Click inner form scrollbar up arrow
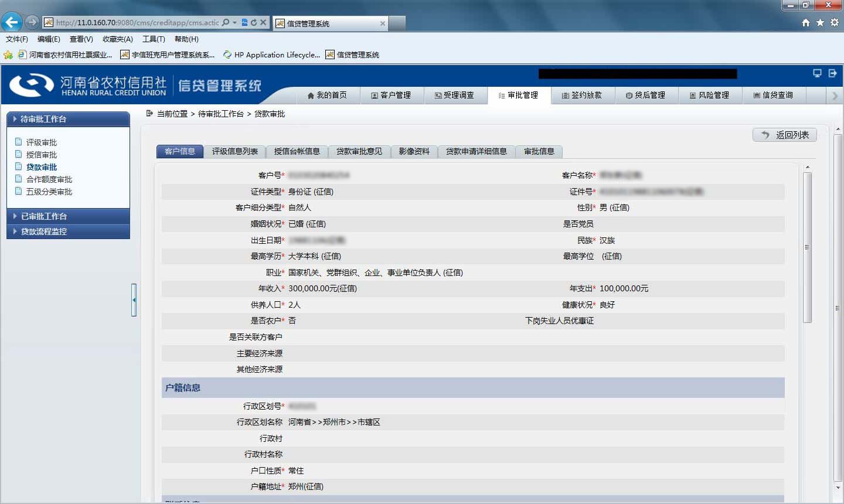Image resolution: width=844 pixels, height=504 pixels. pos(808,168)
